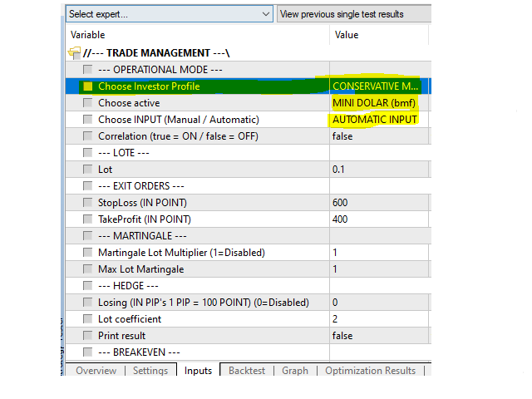Viewport: 532px width, 399px height.
Task: Toggle the Choose INPUT checkbox
Action: (88, 120)
